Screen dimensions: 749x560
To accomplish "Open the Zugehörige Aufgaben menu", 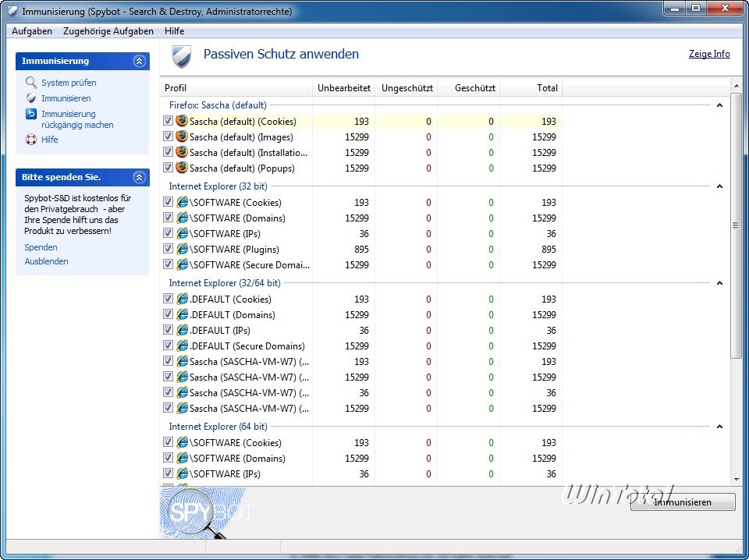I will point(108,31).
